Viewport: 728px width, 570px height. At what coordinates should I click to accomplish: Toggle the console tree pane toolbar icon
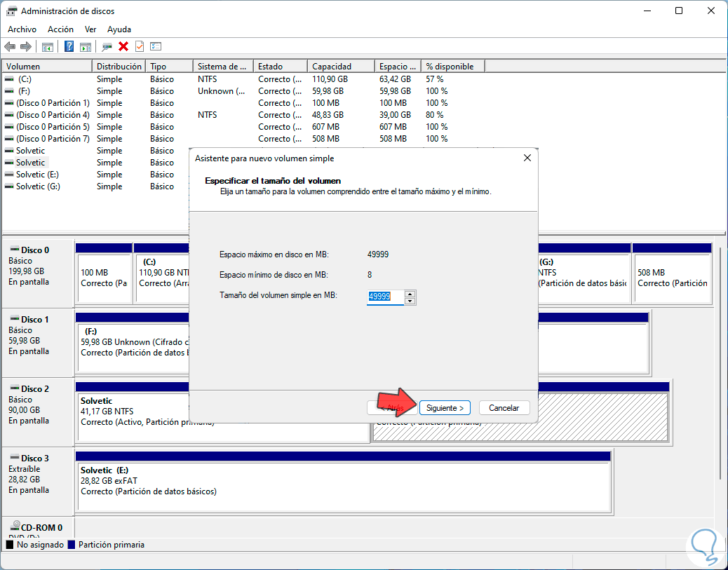[48, 46]
